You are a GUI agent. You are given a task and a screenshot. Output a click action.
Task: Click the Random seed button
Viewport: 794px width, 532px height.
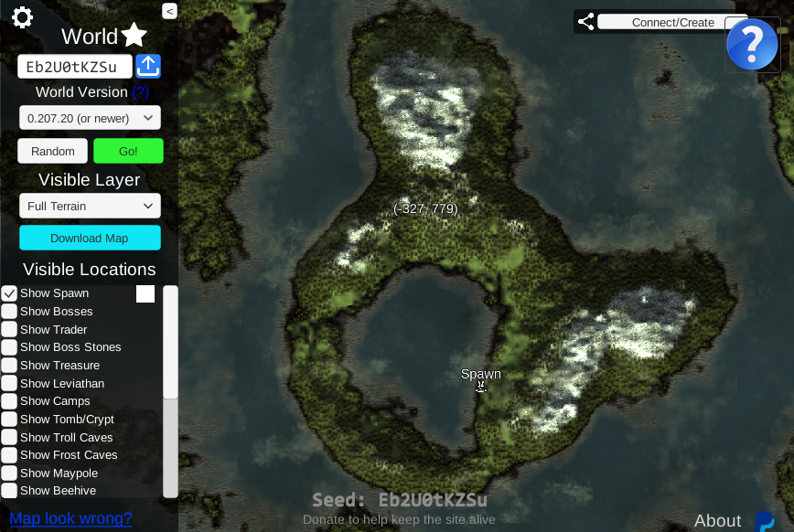tap(53, 151)
